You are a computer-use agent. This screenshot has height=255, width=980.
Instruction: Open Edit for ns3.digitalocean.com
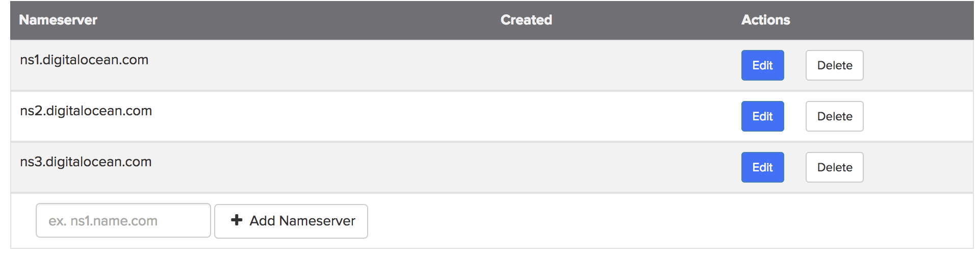tap(762, 167)
